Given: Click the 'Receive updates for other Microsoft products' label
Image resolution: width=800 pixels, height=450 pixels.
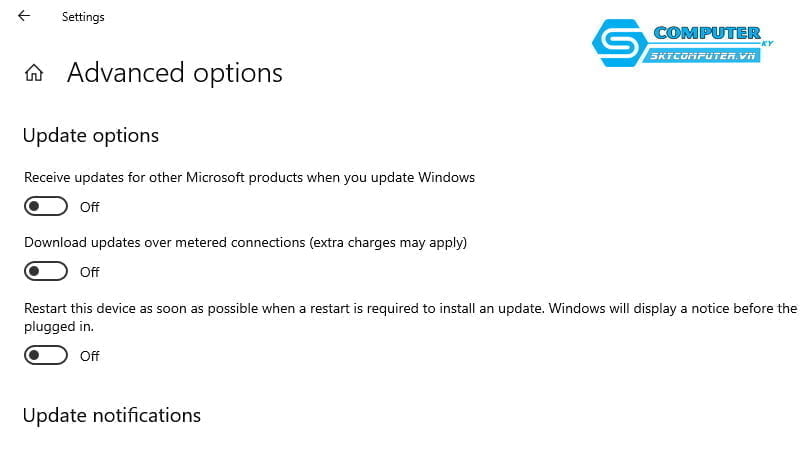Looking at the screenshot, I should (x=249, y=177).
